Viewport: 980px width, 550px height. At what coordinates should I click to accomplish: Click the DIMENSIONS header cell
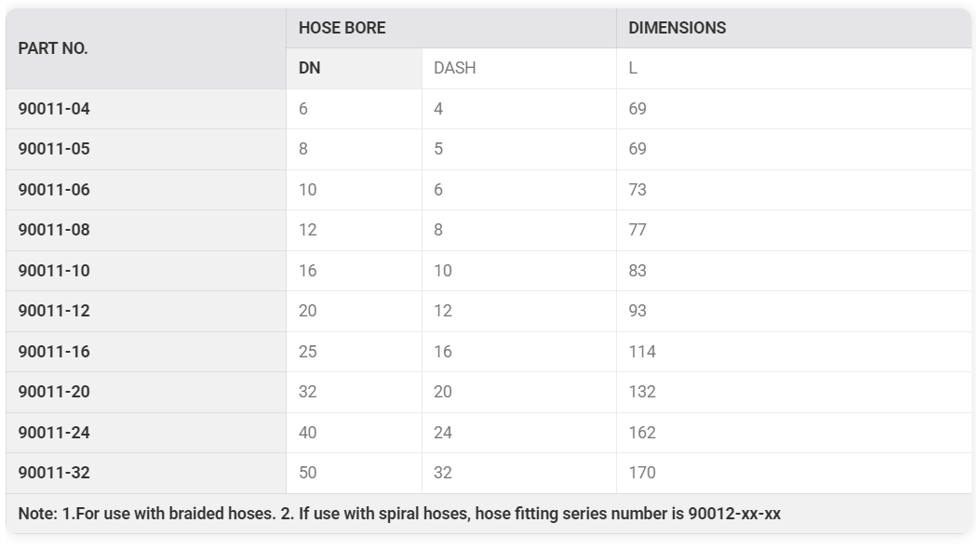click(x=794, y=28)
